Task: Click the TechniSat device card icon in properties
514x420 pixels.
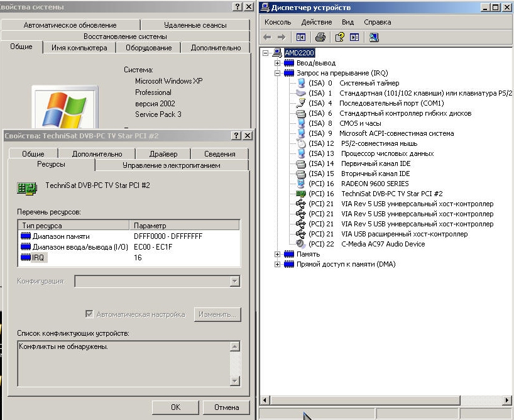Action: point(27,189)
